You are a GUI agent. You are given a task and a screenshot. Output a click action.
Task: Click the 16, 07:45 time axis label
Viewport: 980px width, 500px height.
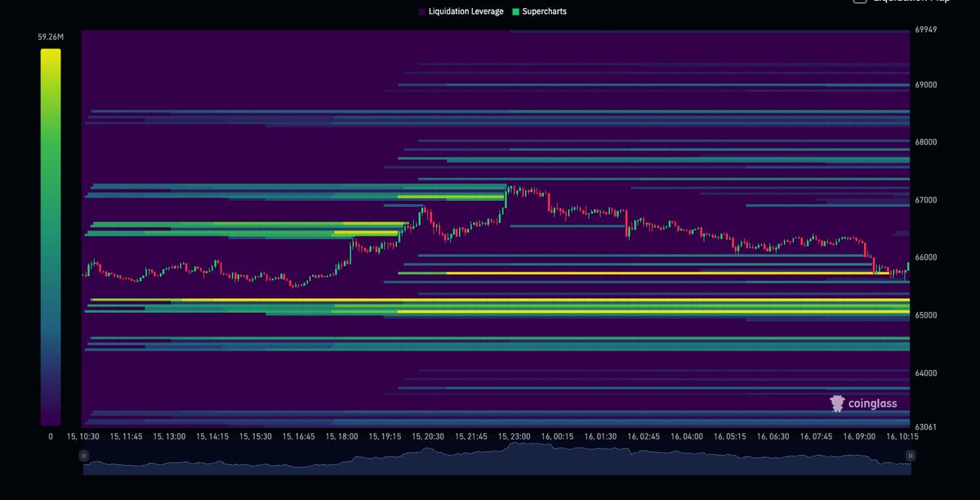817,437
